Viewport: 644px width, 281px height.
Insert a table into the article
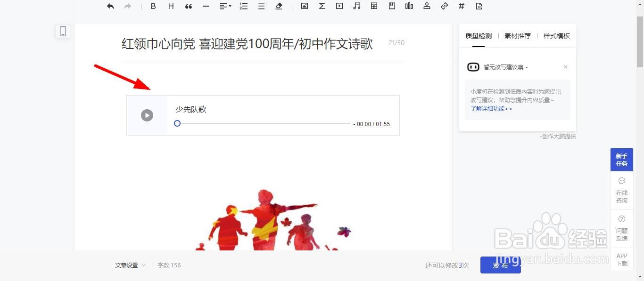(374, 6)
